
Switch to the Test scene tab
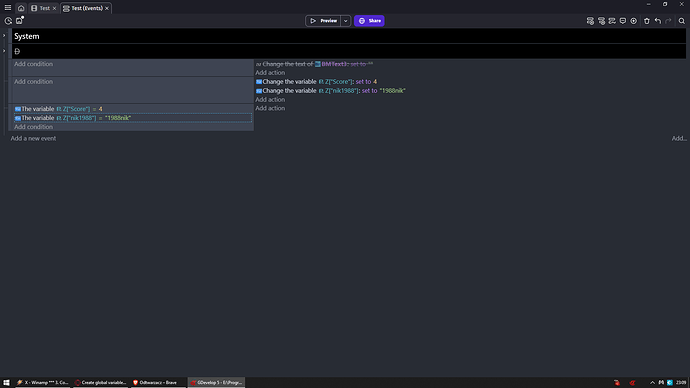point(44,8)
